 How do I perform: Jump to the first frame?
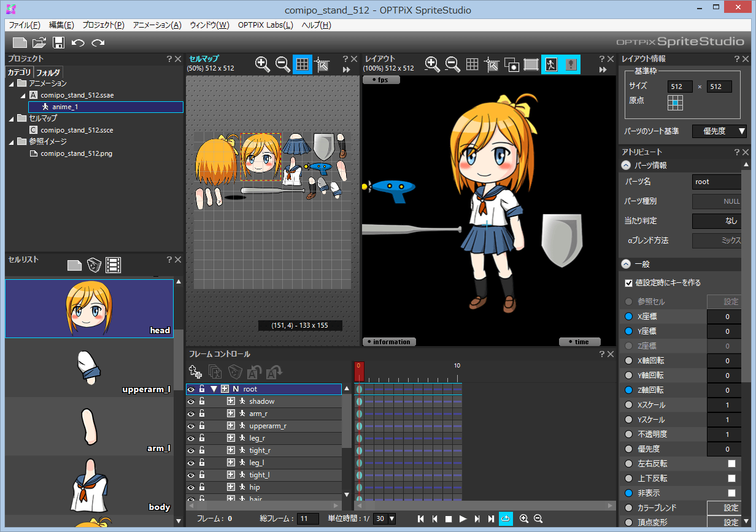(421, 519)
